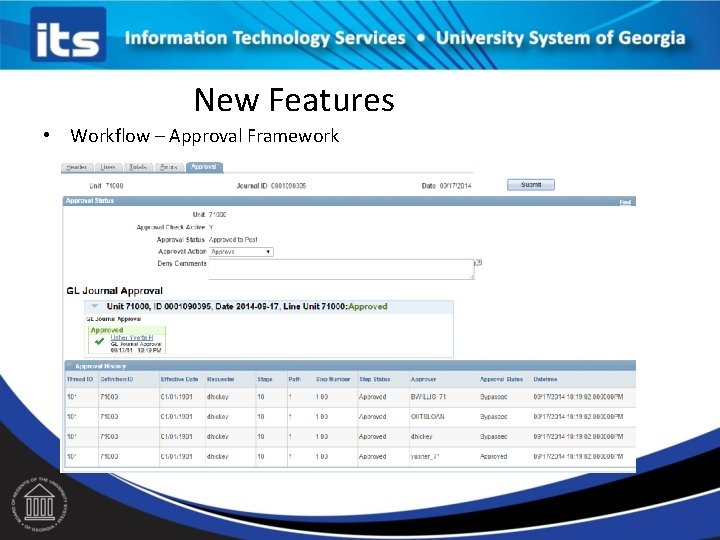Click the Step Status column header

click(x=375, y=379)
